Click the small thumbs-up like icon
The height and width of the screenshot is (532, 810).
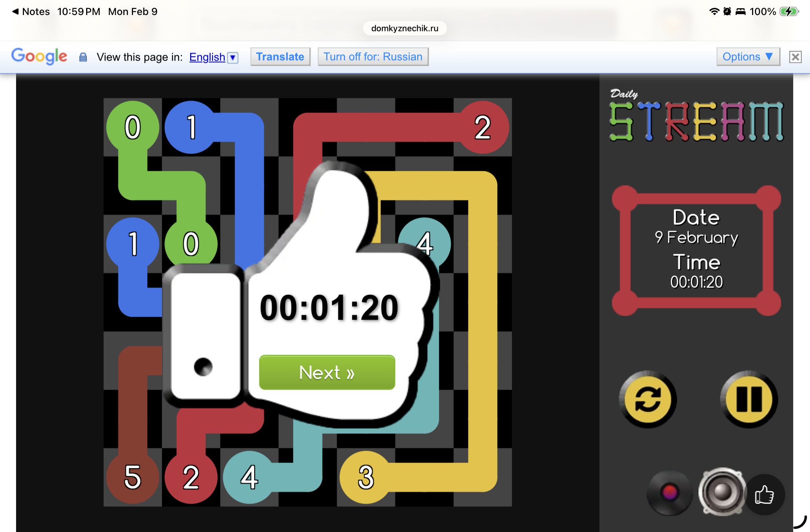(x=764, y=495)
